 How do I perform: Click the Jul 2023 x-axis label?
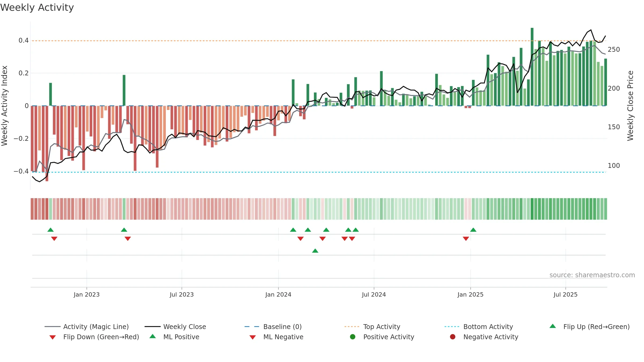pyautogui.click(x=182, y=294)
